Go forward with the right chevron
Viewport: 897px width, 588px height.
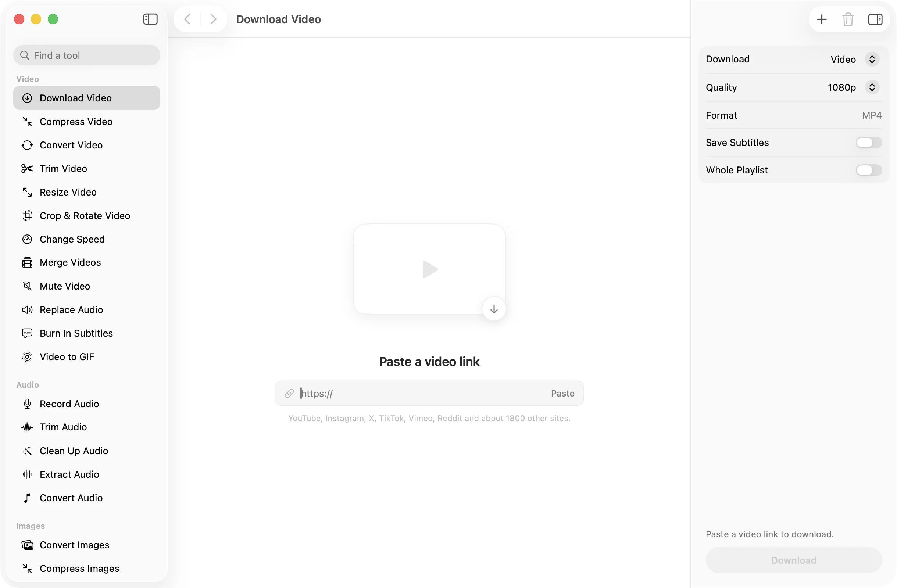[213, 19]
